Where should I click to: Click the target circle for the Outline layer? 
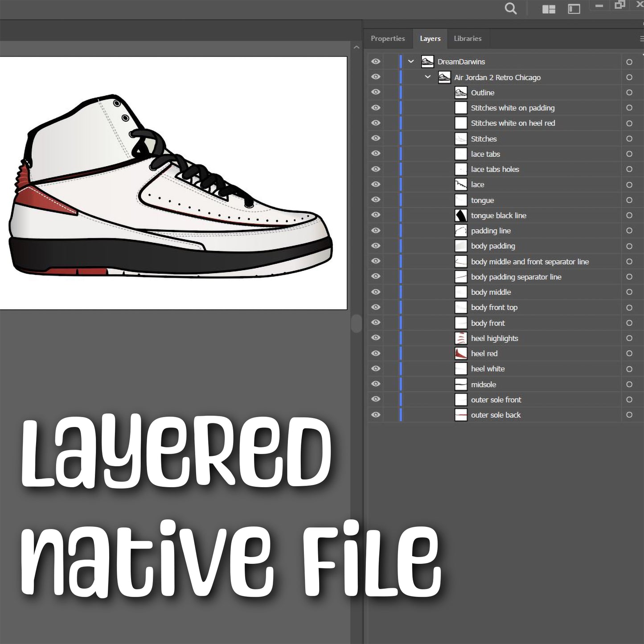(x=629, y=93)
